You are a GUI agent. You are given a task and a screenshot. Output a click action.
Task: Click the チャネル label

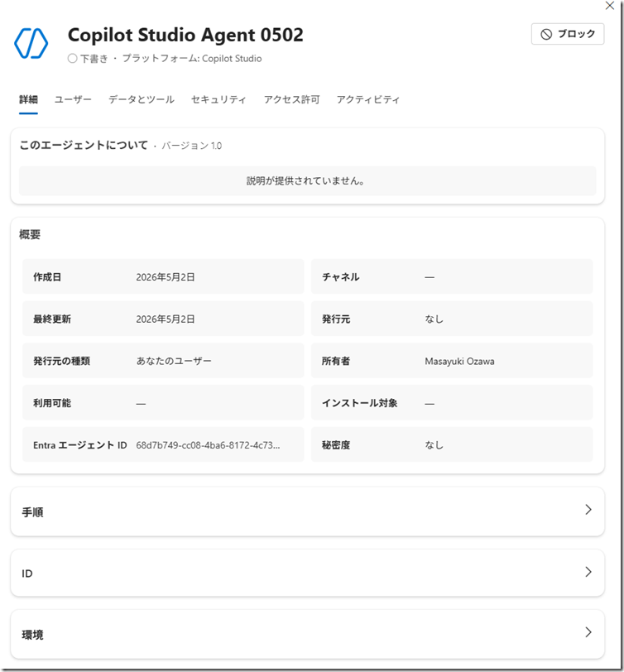point(340,277)
